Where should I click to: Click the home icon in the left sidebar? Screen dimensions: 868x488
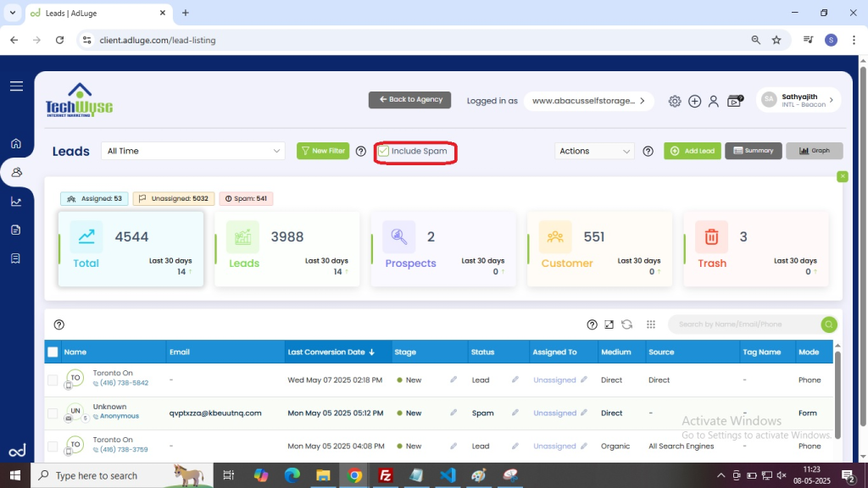pos(16,143)
